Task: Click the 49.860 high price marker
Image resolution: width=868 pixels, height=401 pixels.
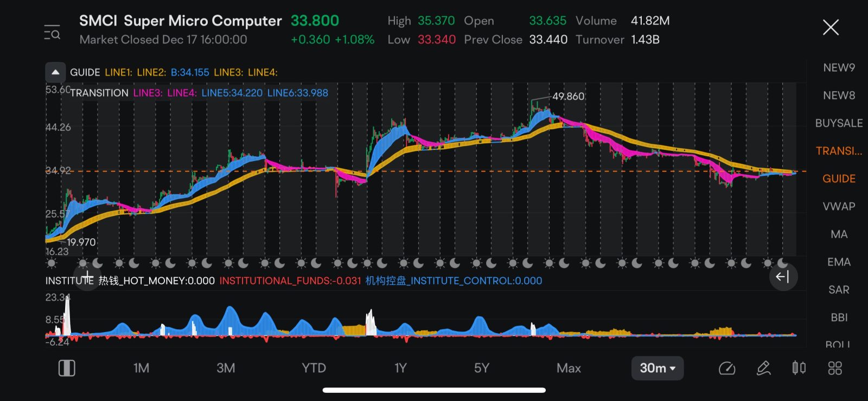Action: tap(568, 96)
